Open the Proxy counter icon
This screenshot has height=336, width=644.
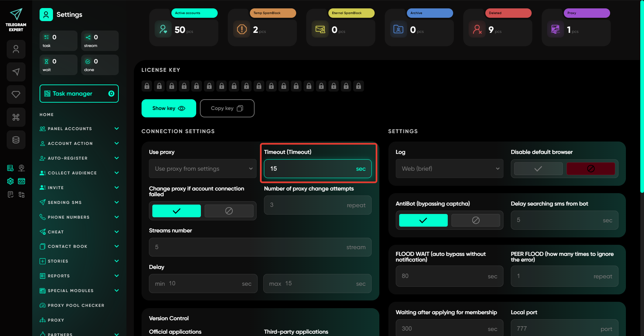click(x=555, y=30)
